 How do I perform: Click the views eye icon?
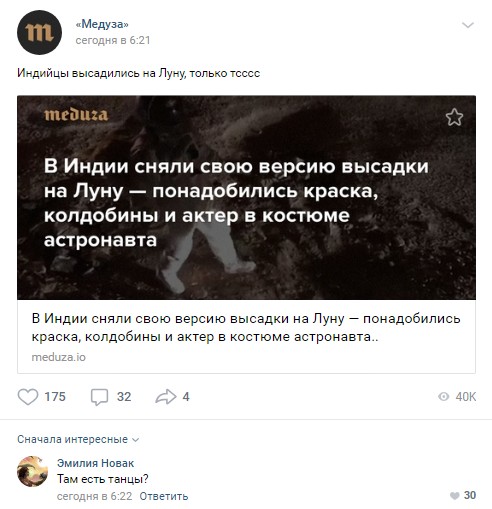pyautogui.click(x=443, y=396)
